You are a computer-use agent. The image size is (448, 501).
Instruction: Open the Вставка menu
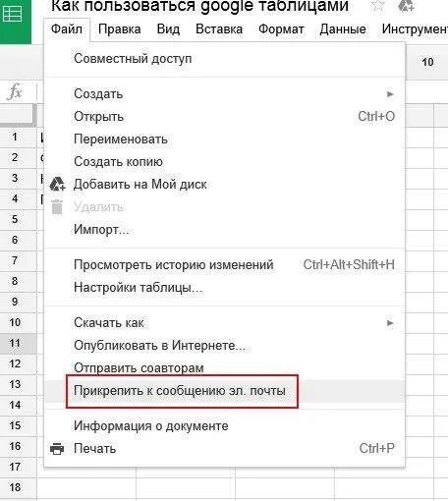pos(219,29)
